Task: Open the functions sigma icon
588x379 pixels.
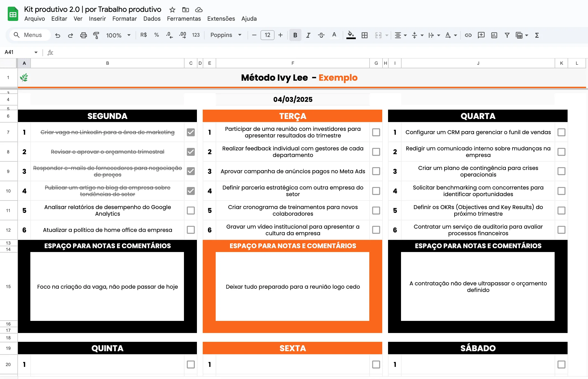Action: [x=537, y=35]
